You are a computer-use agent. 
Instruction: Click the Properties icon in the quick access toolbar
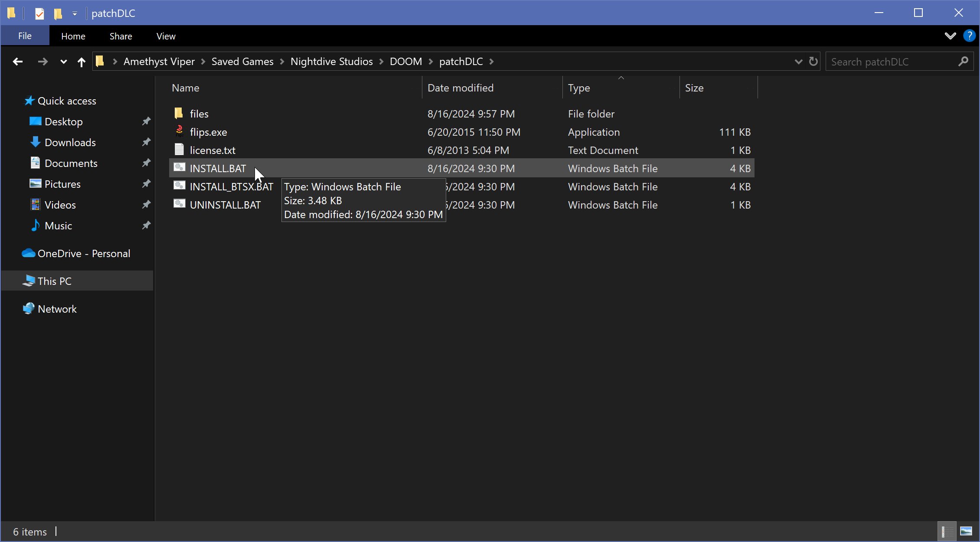tap(39, 13)
